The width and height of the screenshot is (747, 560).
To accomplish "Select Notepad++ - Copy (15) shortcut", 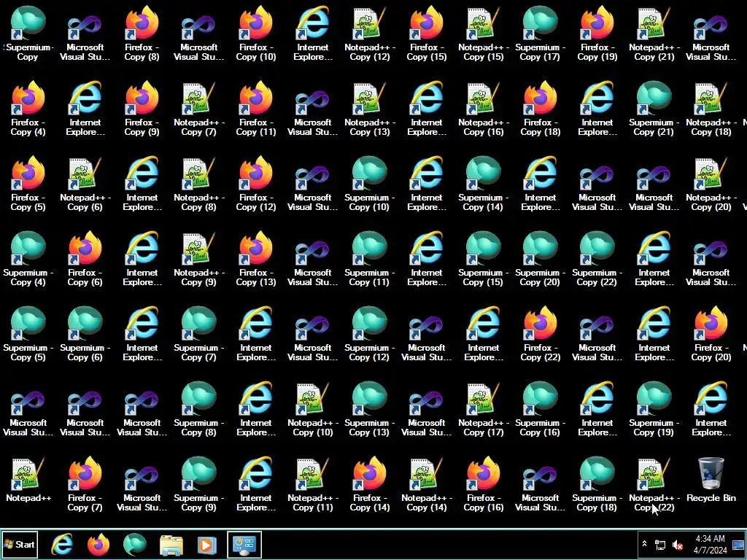I will pos(483,34).
